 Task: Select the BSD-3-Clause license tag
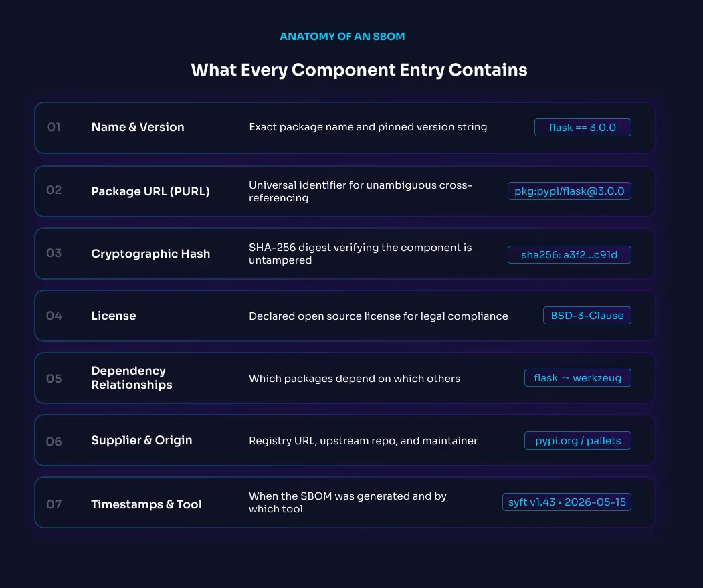tap(587, 315)
